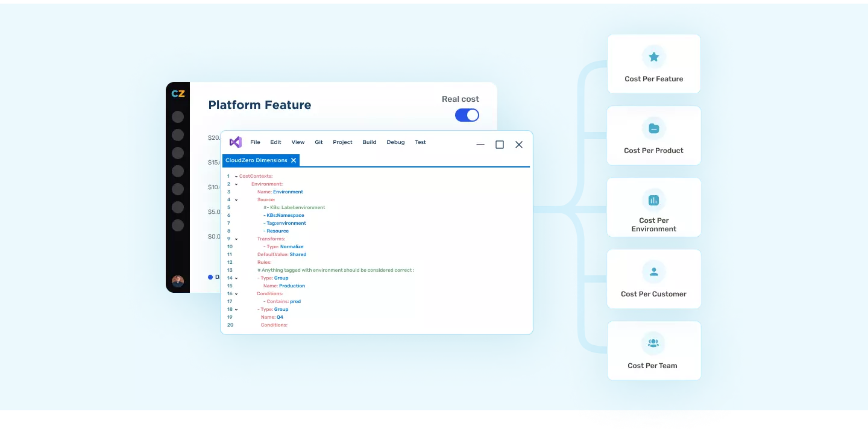The width and height of the screenshot is (868, 435).
Task: Click 'Name: Environment' on line 3
Action: click(x=280, y=192)
